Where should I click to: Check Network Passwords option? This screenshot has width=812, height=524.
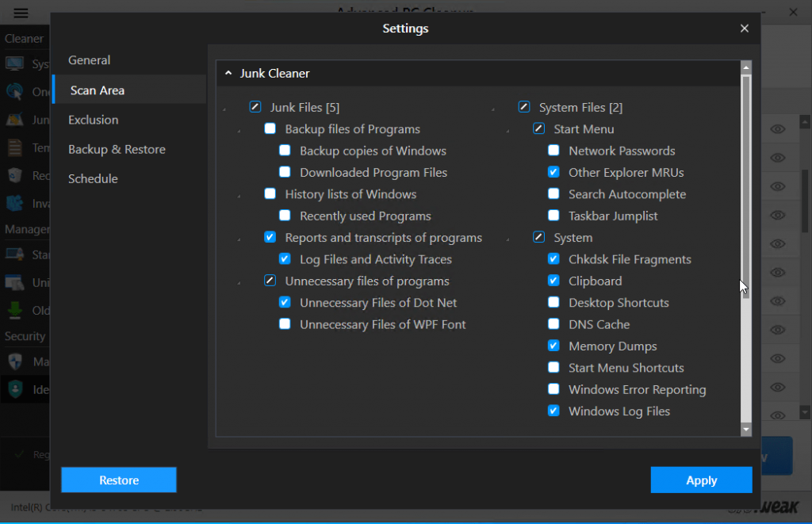[553, 150]
